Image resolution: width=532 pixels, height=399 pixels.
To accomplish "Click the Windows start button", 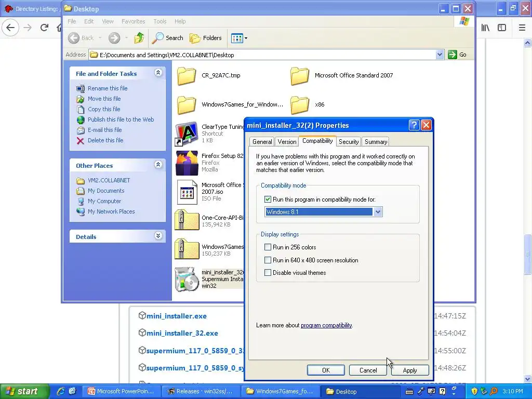I will coord(24,391).
